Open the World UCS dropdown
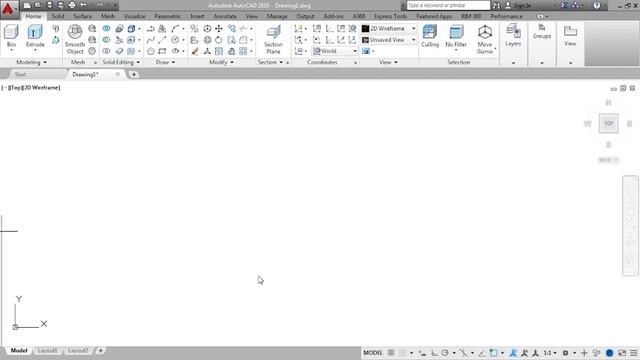The image size is (640, 360). coord(335,51)
